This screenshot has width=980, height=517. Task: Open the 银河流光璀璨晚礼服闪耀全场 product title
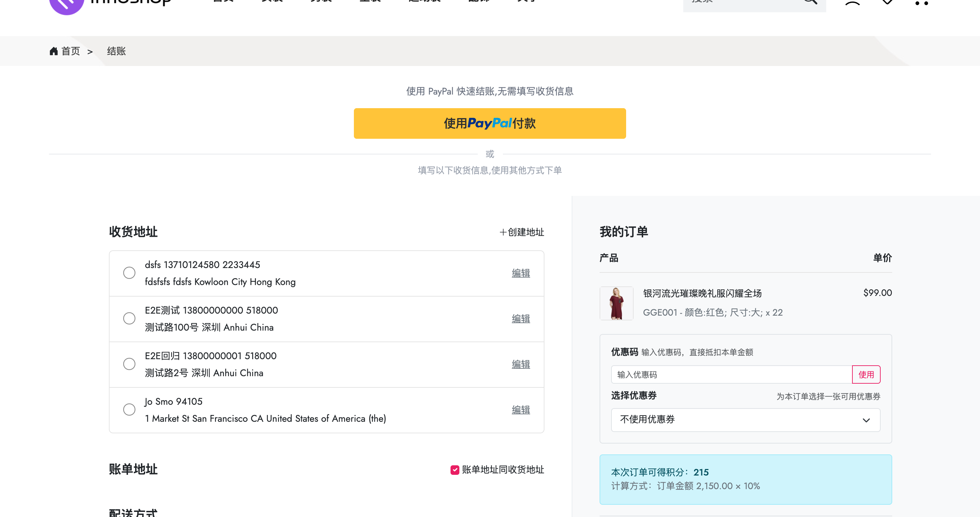[702, 294]
